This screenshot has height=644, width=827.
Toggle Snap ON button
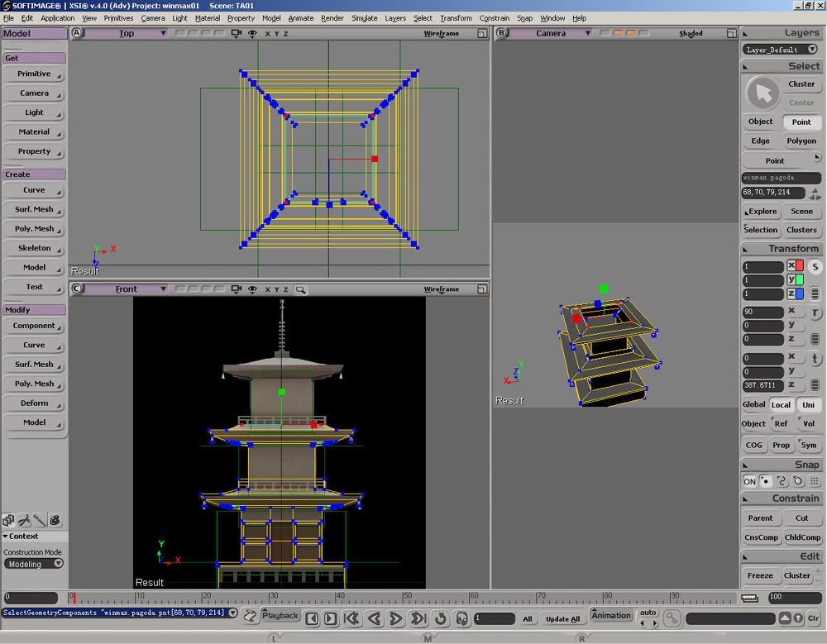(749, 481)
